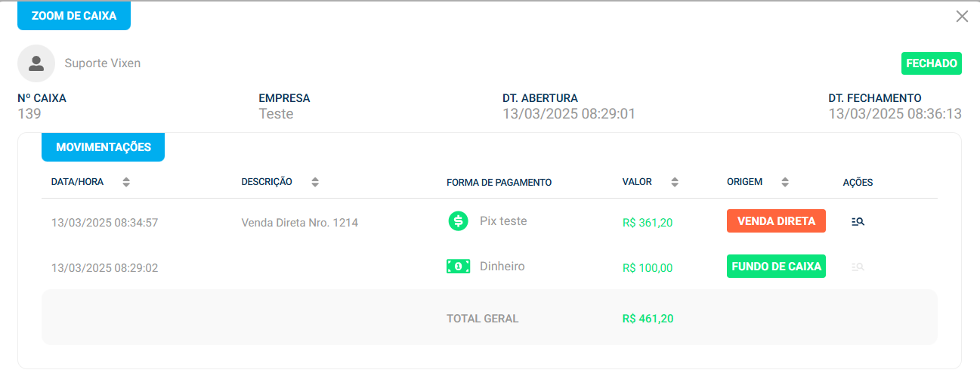View details of Venda Direta 1214
980x373 pixels.
(858, 222)
